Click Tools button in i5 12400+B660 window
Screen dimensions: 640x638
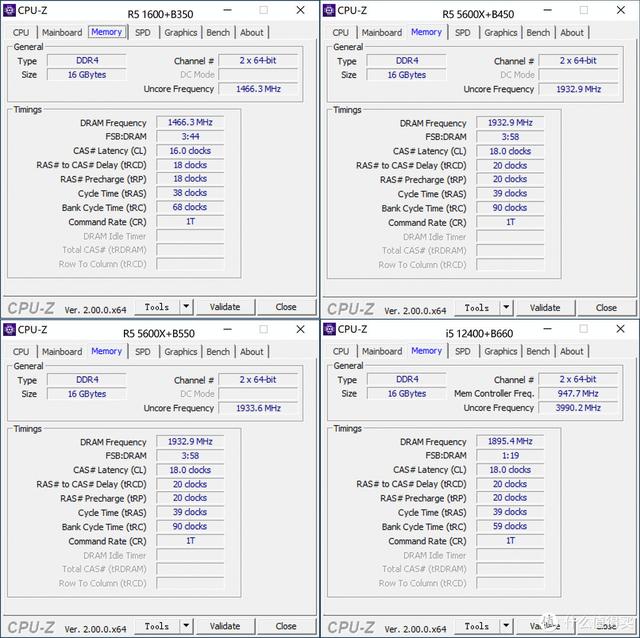(477, 626)
